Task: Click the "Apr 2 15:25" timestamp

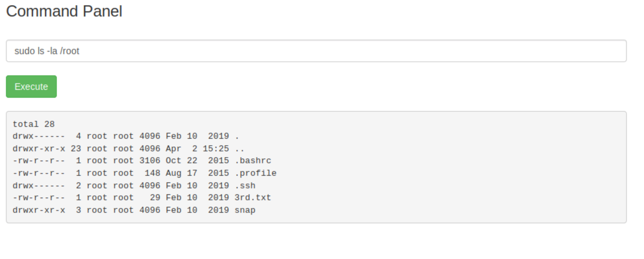Action: point(197,149)
